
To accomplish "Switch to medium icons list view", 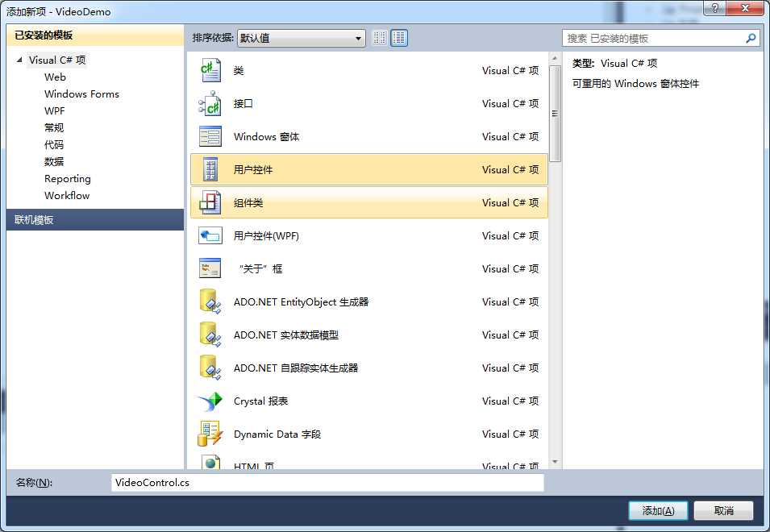I will 399,38.
